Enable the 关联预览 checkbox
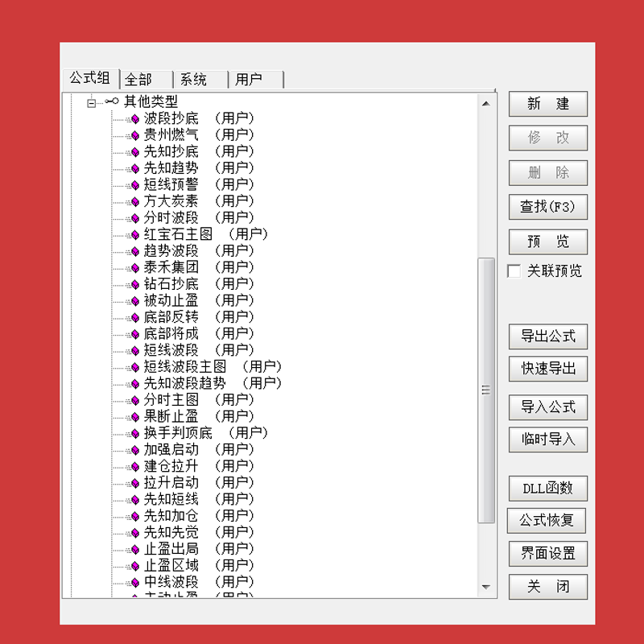The image size is (644, 644). pos(514,271)
